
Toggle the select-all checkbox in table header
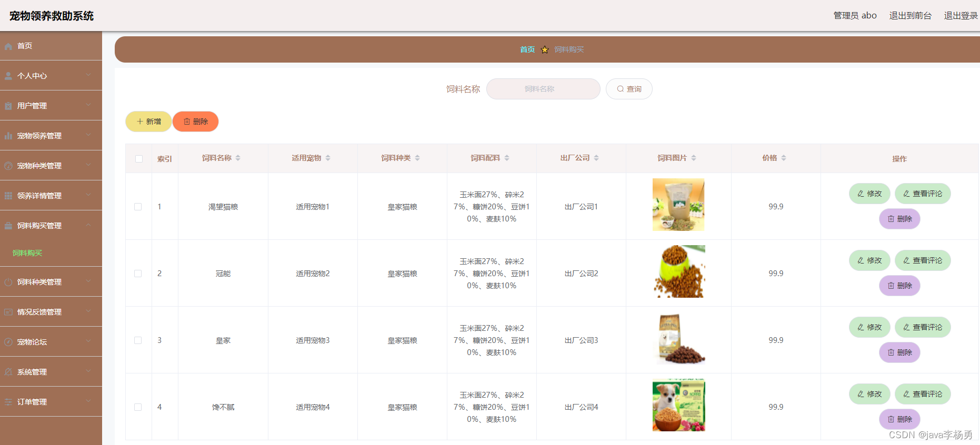pyautogui.click(x=139, y=159)
